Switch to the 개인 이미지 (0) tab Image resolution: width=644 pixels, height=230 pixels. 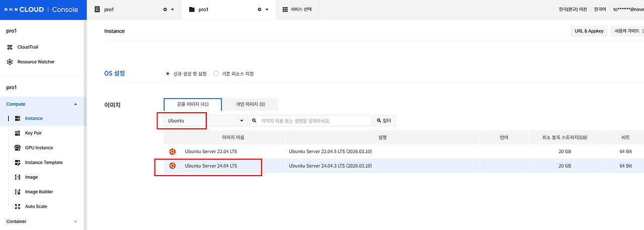coord(250,104)
